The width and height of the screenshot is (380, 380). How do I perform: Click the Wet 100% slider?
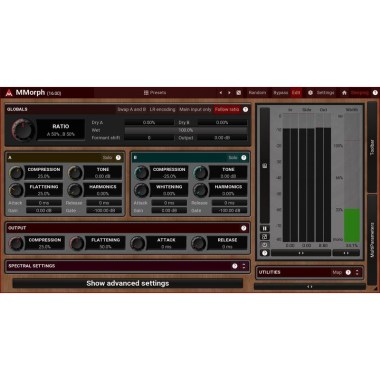point(186,130)
